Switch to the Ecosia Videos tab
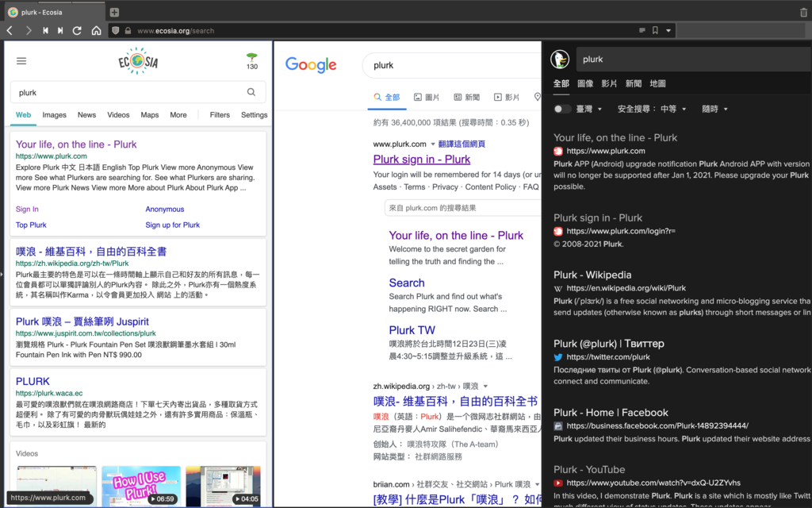This screenshot has width=812, height=508. pos(118,115)
